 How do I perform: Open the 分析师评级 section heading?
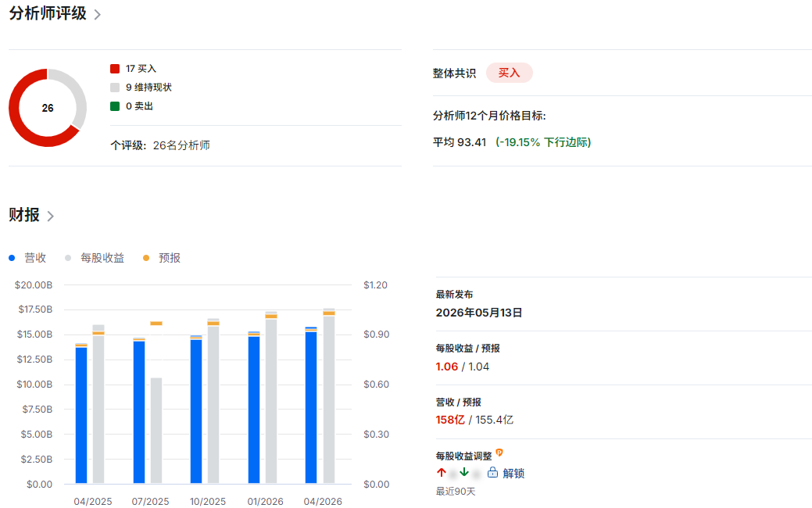point(48,13)
